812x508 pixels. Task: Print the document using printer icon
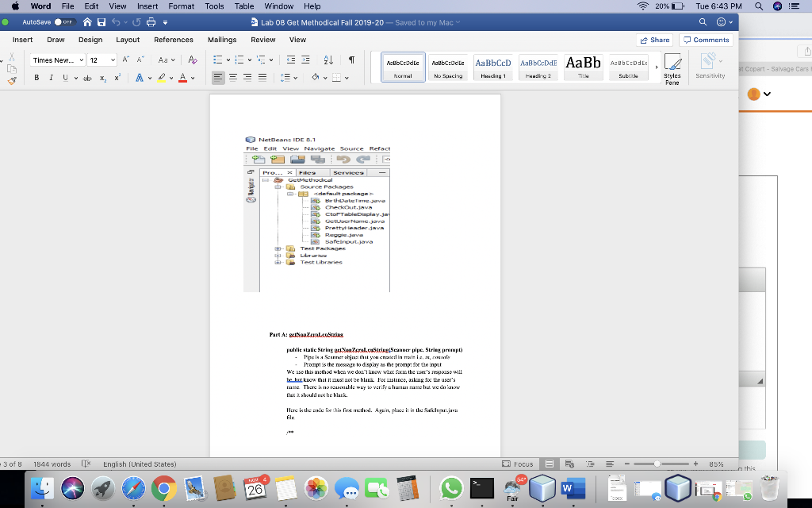[x=151, y=22]
